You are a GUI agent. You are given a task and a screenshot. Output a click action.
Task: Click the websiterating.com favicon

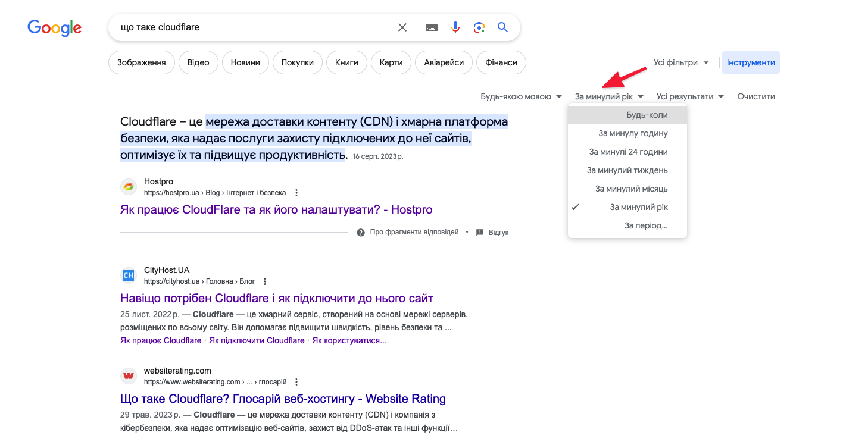tap(129, 376)
